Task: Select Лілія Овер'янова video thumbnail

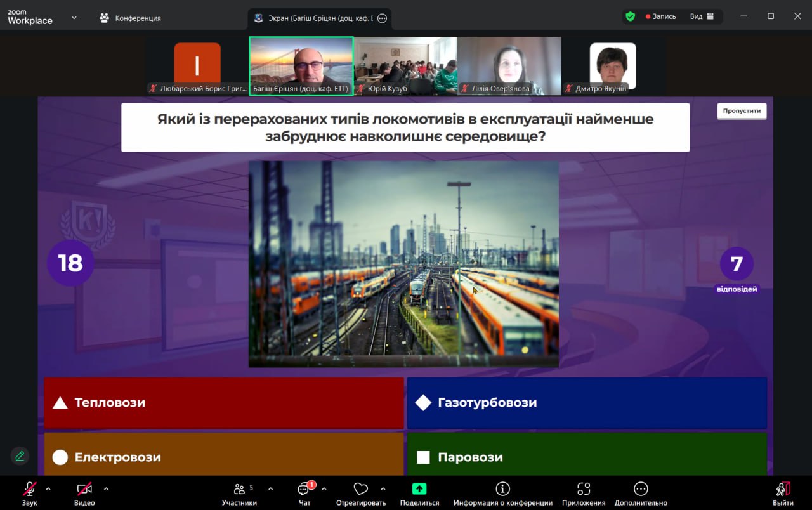Action: (x=509, y=66)
